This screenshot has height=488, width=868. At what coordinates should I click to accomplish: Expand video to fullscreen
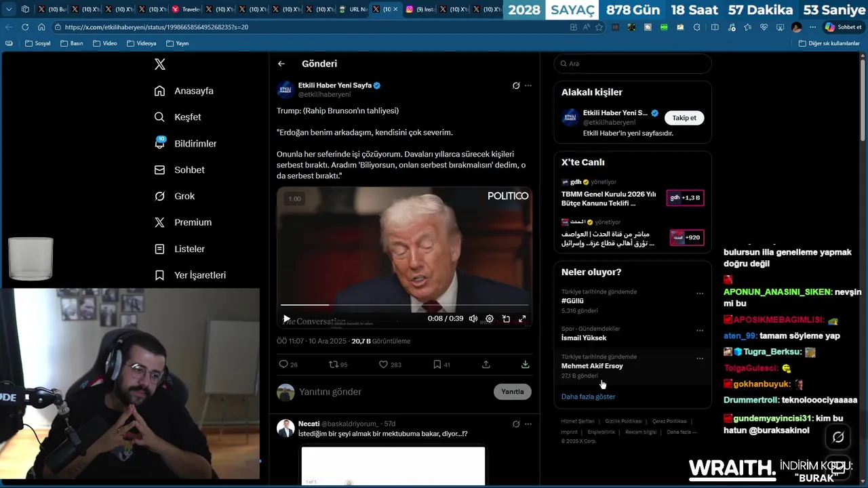522,319
